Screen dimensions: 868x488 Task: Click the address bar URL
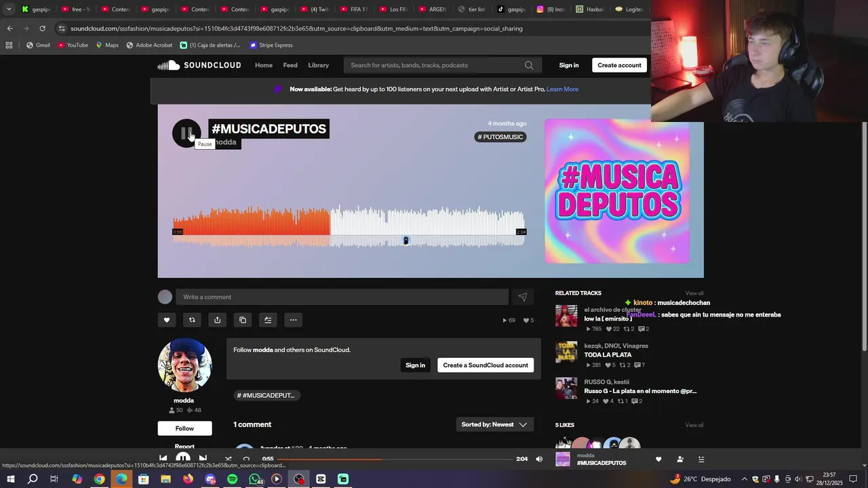[296, 28]
